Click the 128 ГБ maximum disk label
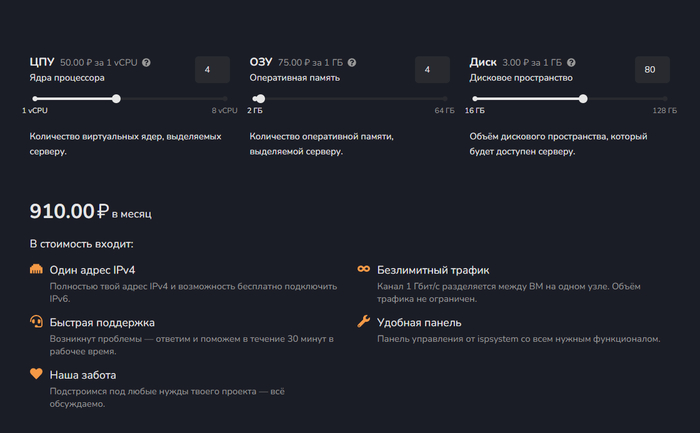 (x=664, y=111)
